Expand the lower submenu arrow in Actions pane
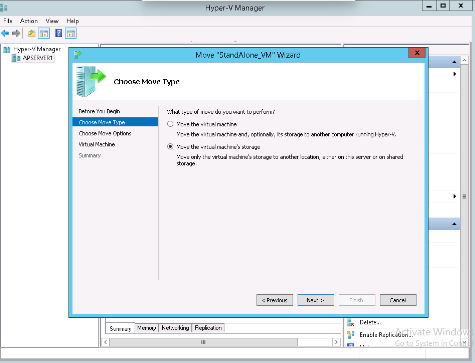 (x=454, y=196)
